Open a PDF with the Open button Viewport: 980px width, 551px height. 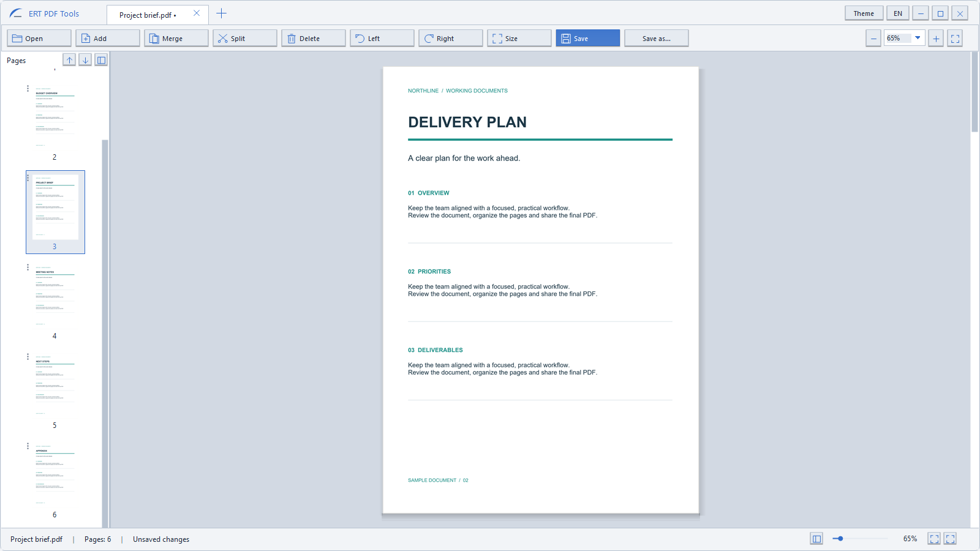[x=39, y=38]
